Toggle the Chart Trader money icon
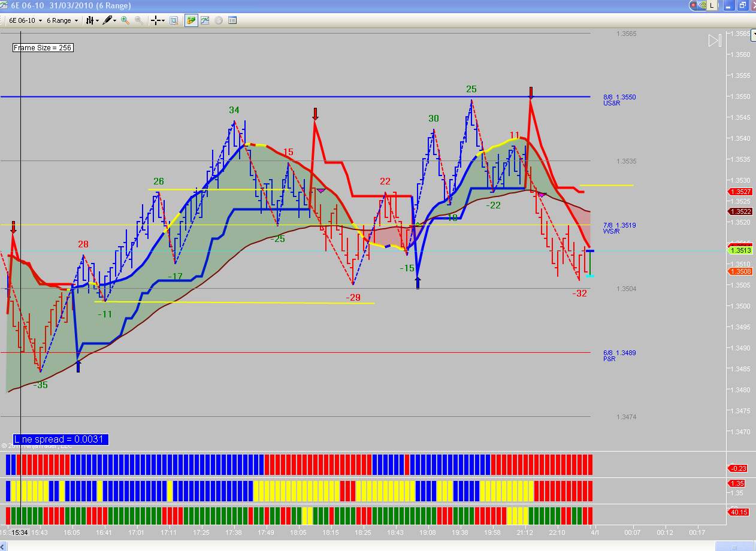 point(191,20)
